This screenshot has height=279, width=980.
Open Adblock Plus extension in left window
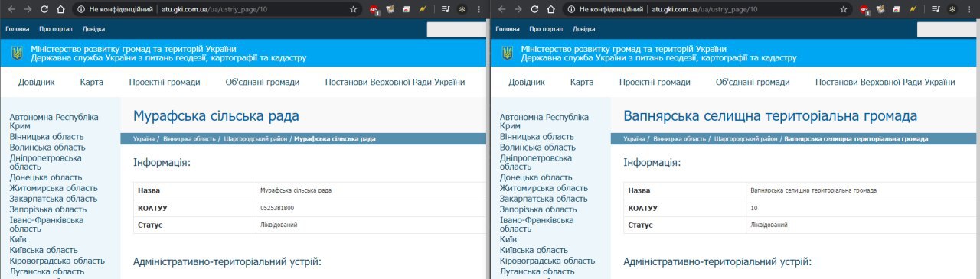click(375, 10)
